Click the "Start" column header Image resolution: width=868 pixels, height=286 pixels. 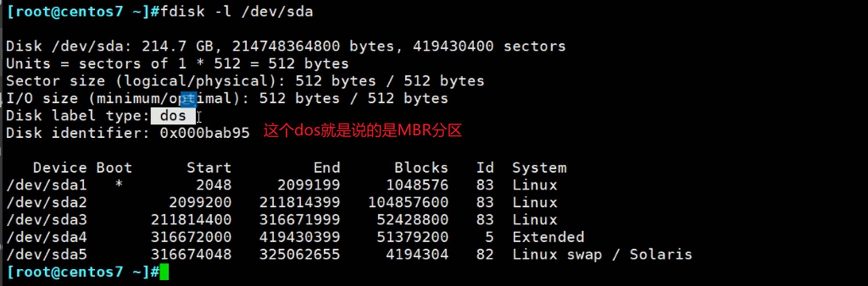pyautogui.click(x=209, y=168)
